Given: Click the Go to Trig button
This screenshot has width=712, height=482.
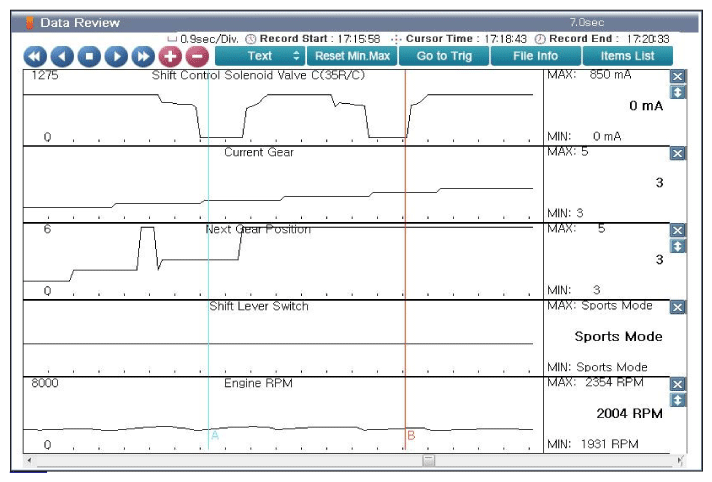Looking at the screenshot, I should pyautogui.click(x=444, y=56).
